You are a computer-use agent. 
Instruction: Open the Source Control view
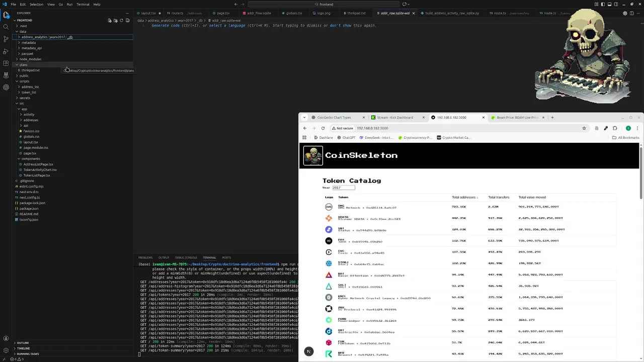click(6, 39)
